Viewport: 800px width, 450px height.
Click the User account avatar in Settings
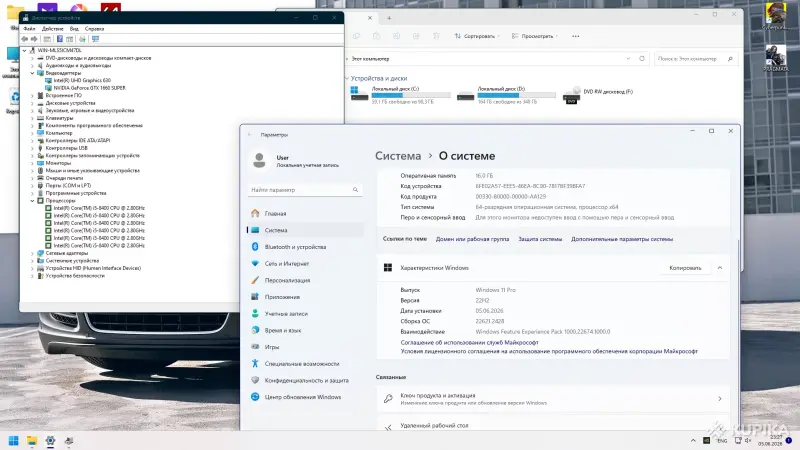point(259,161)
